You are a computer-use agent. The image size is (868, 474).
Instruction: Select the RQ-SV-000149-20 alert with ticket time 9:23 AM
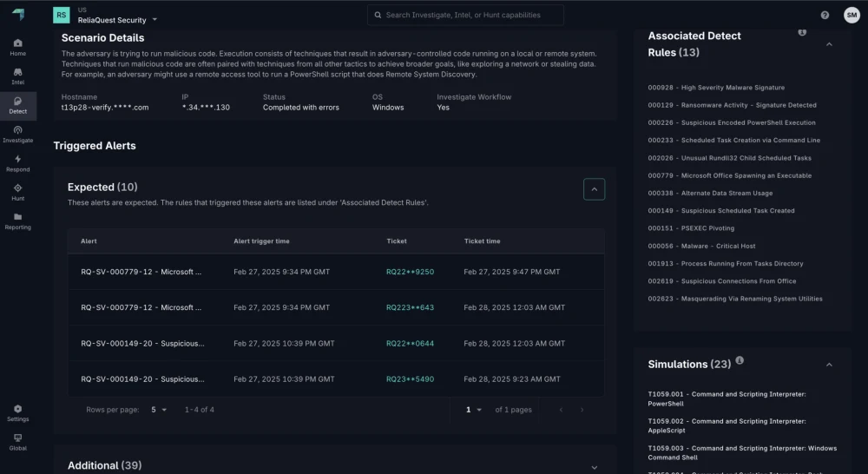(x=336, y=379)
